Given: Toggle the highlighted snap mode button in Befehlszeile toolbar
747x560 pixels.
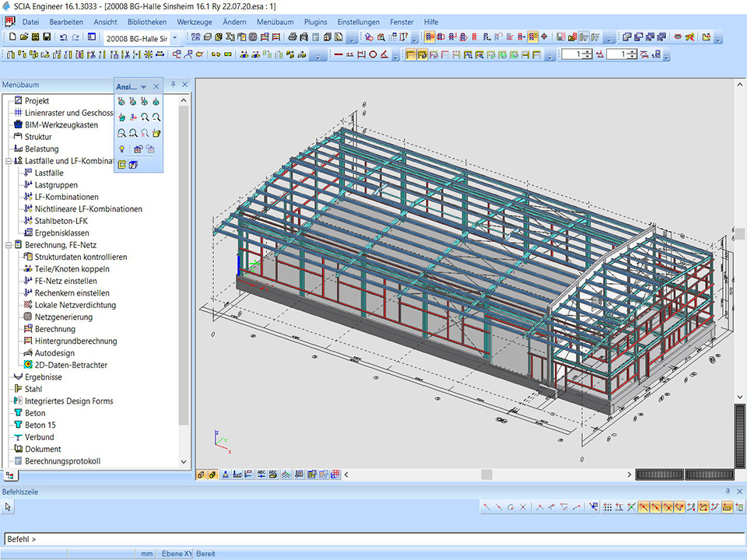Looking at the screenshot, I should click(644, 507).
